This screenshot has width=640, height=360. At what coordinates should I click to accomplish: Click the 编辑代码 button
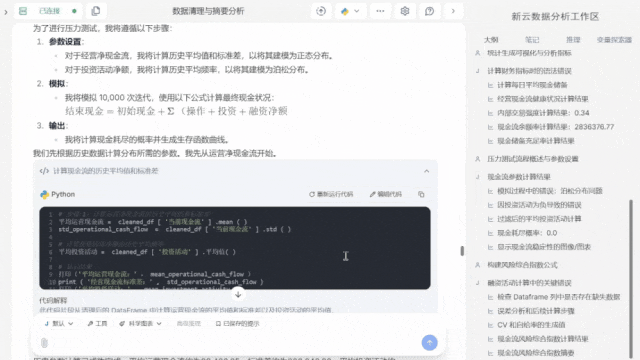(x=386, y=194)
